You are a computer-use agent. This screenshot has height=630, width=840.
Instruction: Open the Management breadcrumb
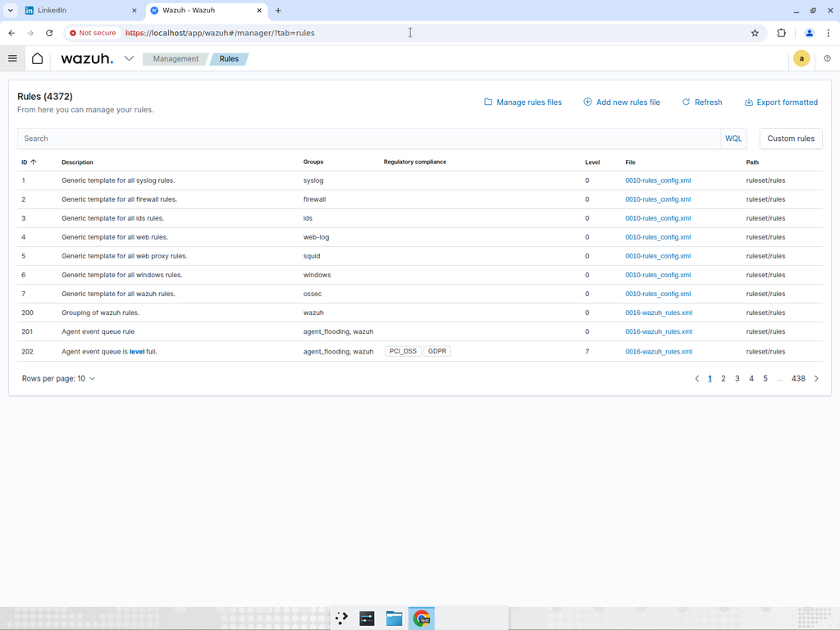(176, 59)
